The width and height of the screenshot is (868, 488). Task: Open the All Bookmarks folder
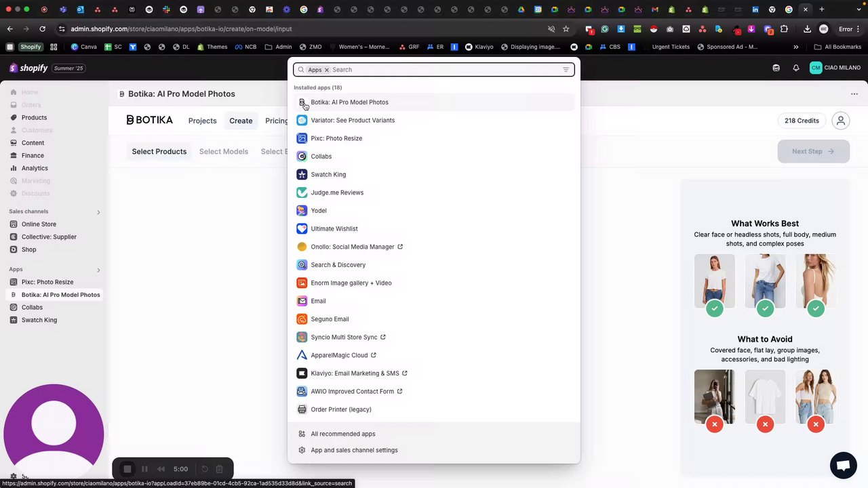[x=837, y=47]
